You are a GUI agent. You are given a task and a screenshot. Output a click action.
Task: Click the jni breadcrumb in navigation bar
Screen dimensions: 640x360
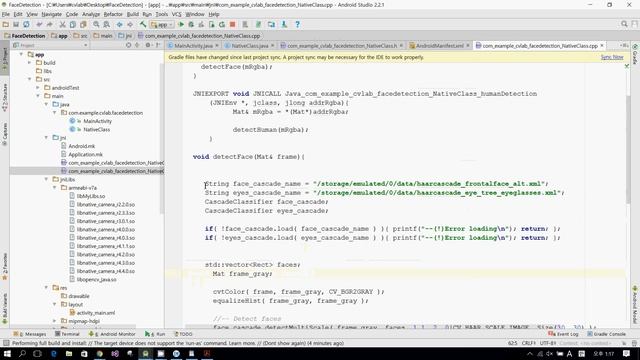[x=125, y=36]
